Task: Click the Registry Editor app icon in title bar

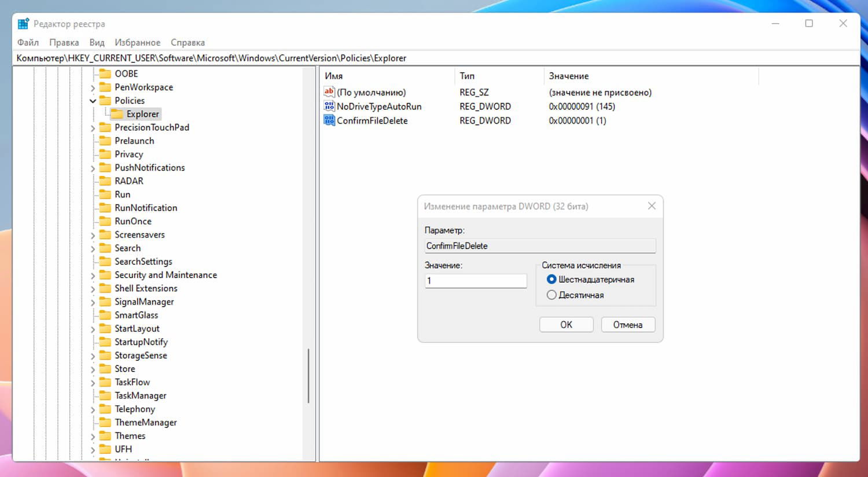Action: tap(23, 24)
